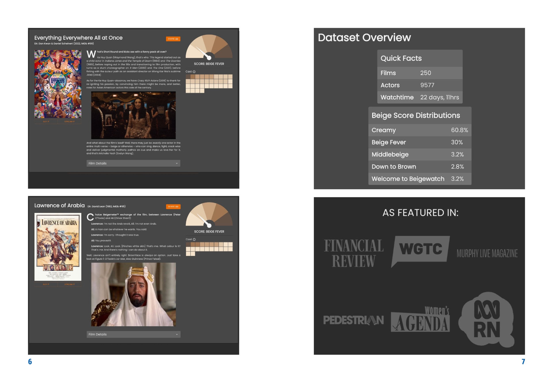Click the 'Lawrence of Arabia' title
553x392 pixels.
[x=60, y=205]
